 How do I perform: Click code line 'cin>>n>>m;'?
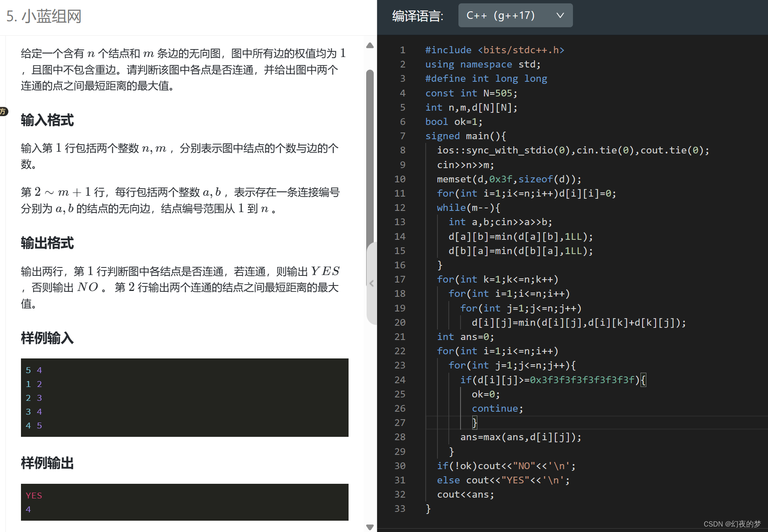466,165
